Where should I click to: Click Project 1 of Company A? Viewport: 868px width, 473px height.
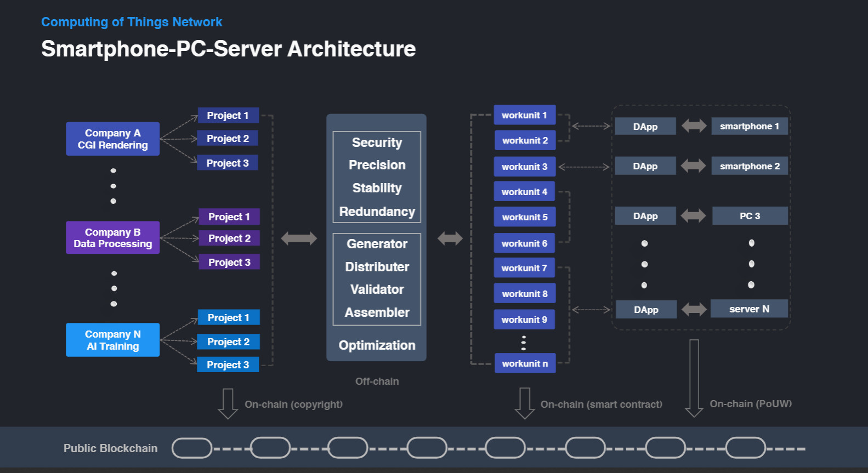[x=228, y=115]
